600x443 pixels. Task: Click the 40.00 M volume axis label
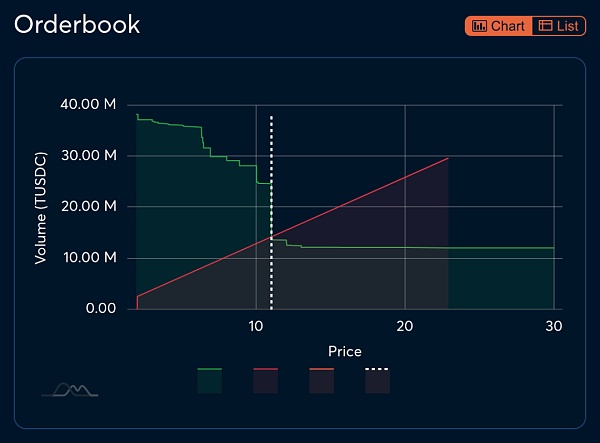tap(90, 105)
